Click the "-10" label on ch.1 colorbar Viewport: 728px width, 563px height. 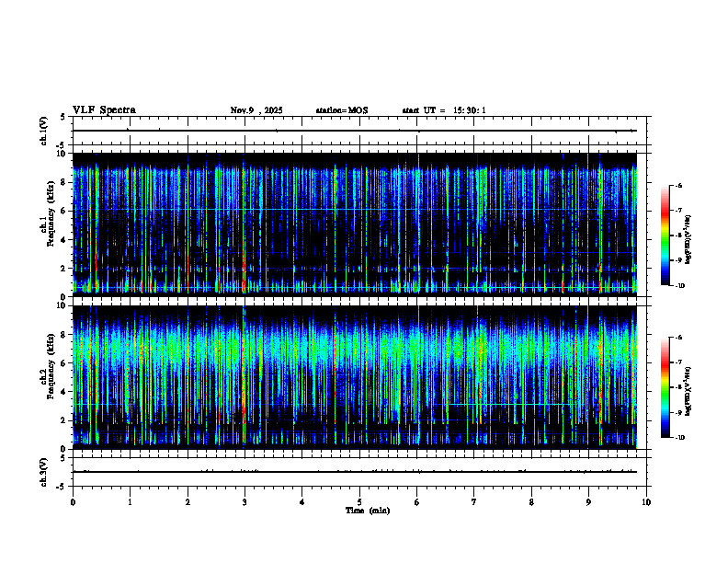pyautogui.click(x=679, y=286)
